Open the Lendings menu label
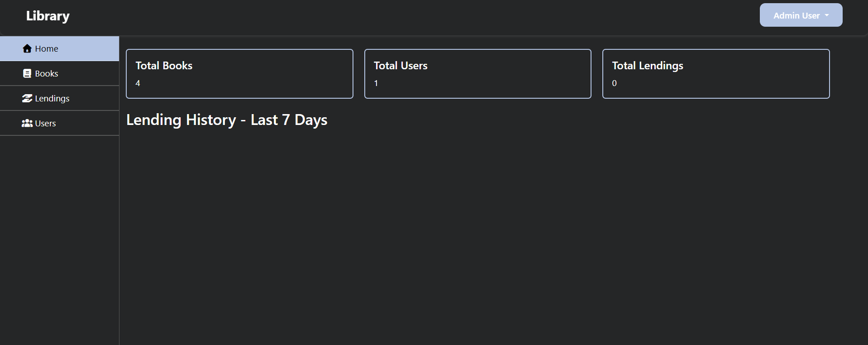 point(52,98)
